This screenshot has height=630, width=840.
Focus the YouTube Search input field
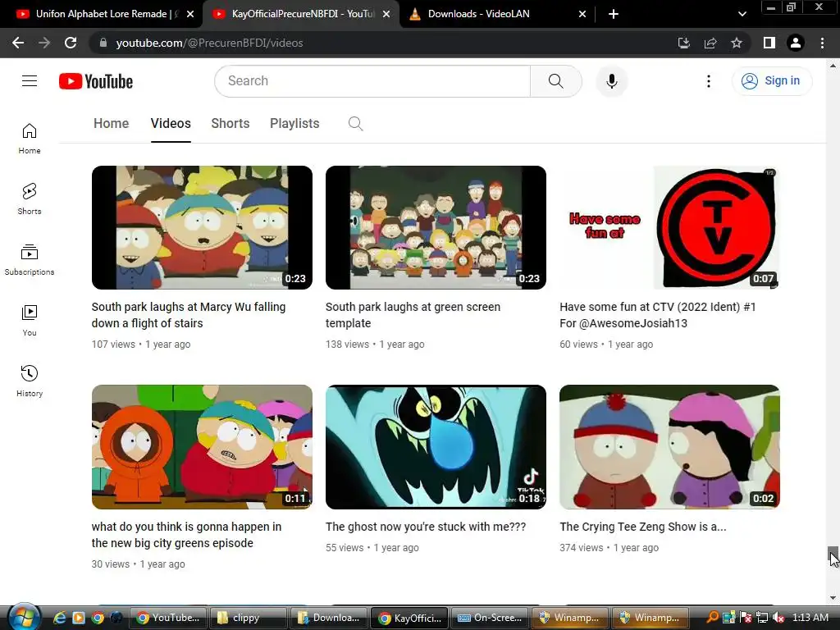[x=372, y=81]
